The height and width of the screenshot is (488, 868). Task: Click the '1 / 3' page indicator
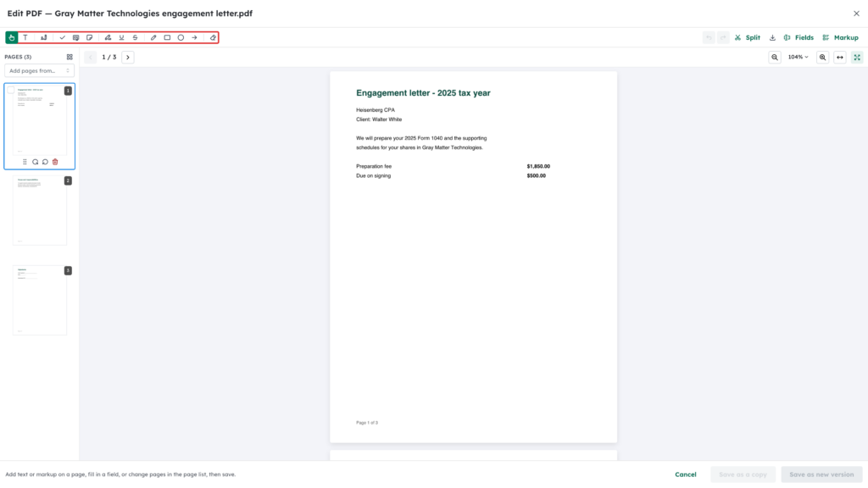[x=109, y=57]
